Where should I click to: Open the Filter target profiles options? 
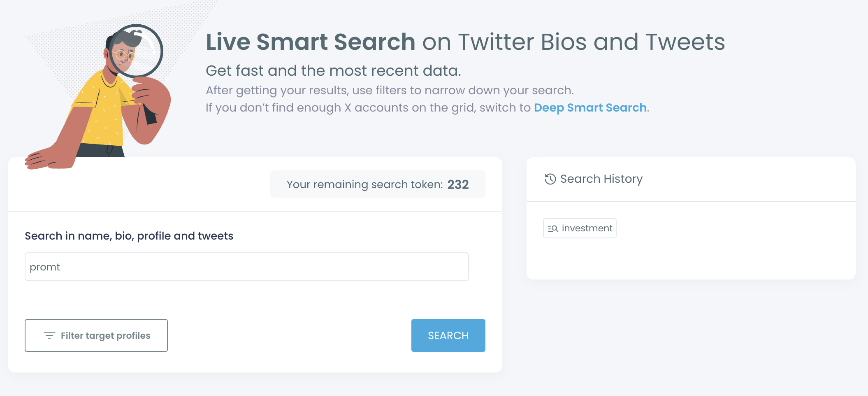coord(96,335)
